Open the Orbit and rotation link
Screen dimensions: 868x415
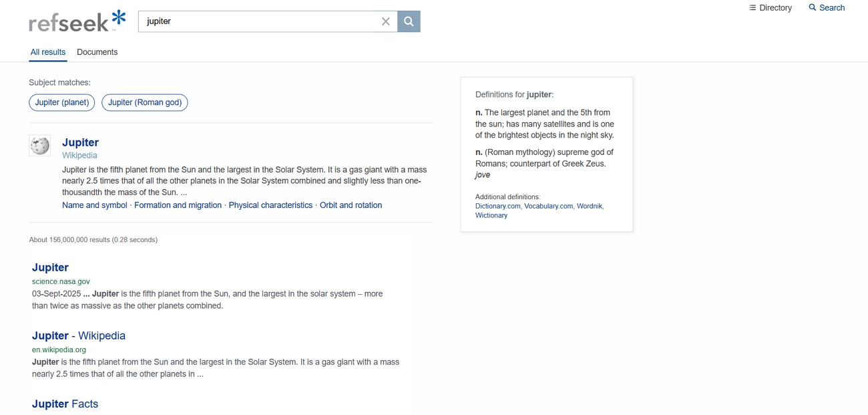click(x=351, y=204)
